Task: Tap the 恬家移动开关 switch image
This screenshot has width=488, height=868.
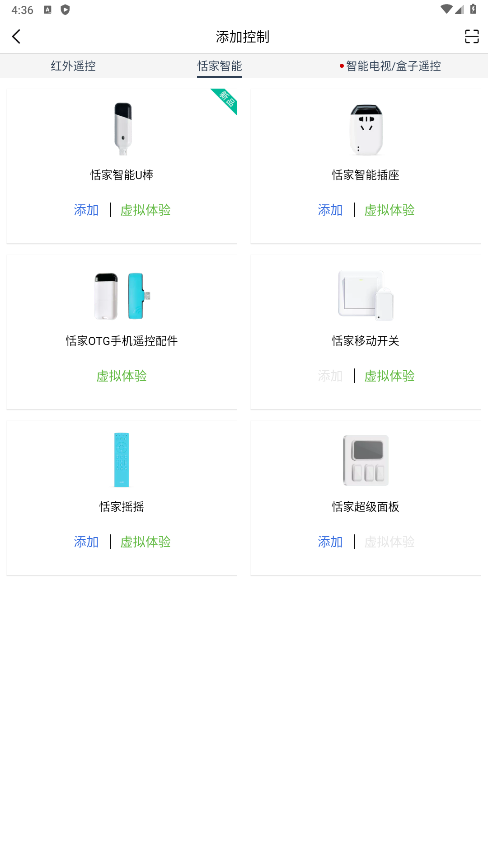Action: pos(366,295)
